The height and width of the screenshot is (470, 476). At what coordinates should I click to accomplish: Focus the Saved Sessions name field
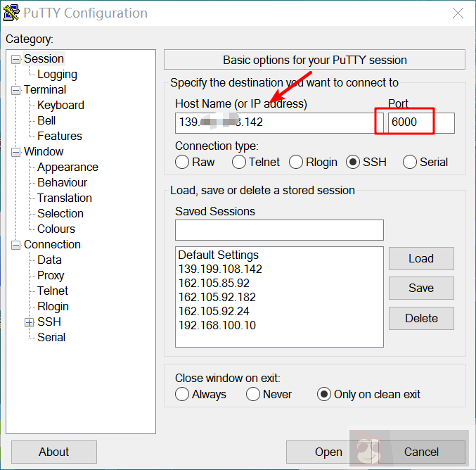point(279,230)
